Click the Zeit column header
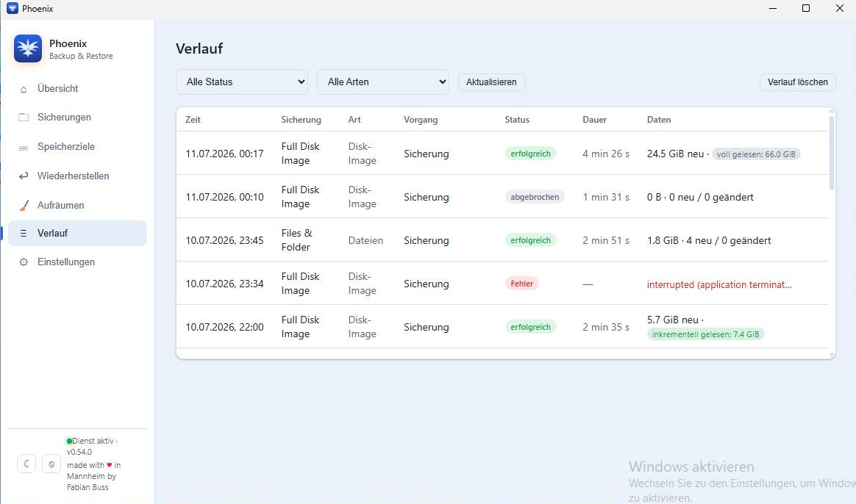The image size is (856, 504). (193, 120)
